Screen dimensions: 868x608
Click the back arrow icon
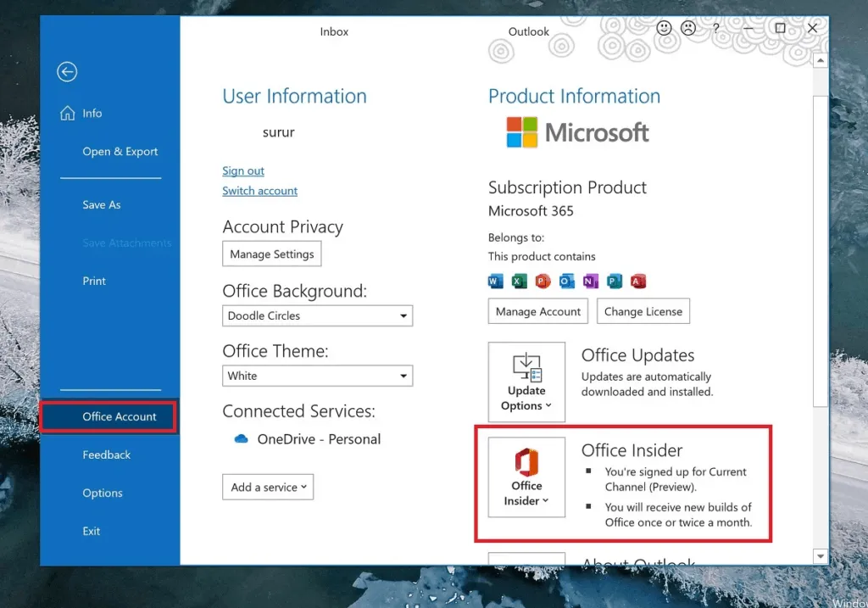tap(67, 73)
